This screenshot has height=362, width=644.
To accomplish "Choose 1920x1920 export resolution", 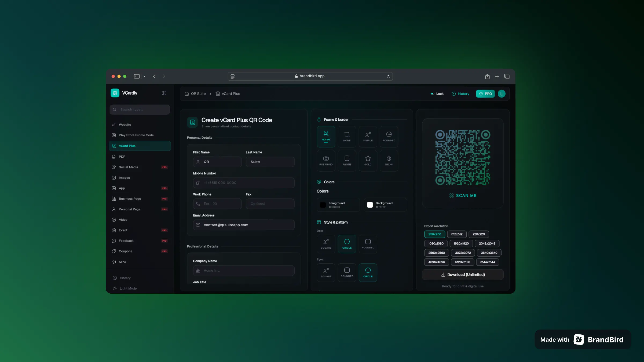I will click(x=461, y=243).
